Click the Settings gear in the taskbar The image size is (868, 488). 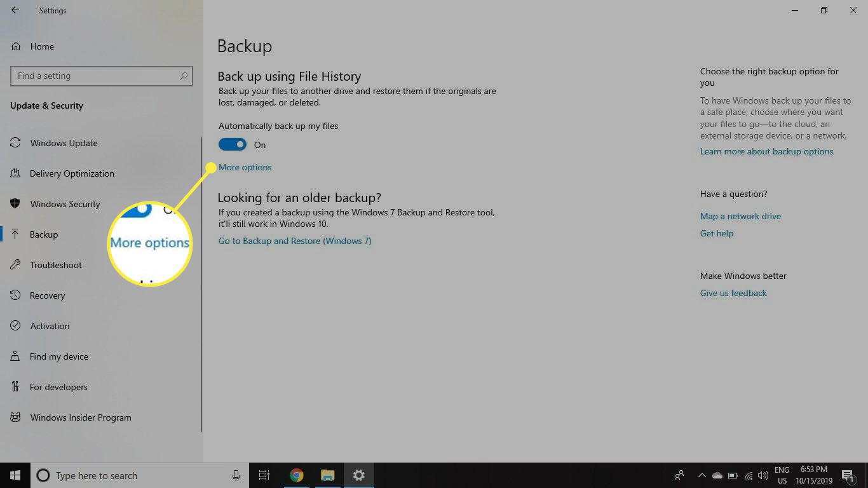click(x=359, y=475)
